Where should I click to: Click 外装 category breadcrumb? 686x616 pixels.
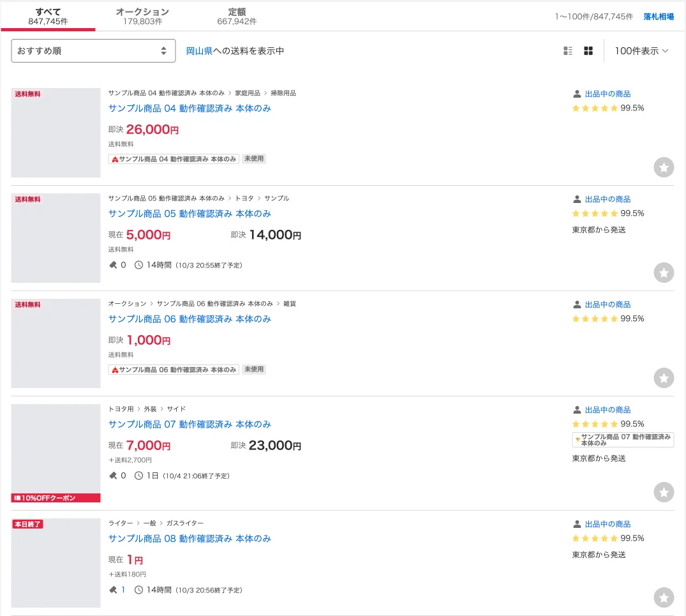pos(150,409)
